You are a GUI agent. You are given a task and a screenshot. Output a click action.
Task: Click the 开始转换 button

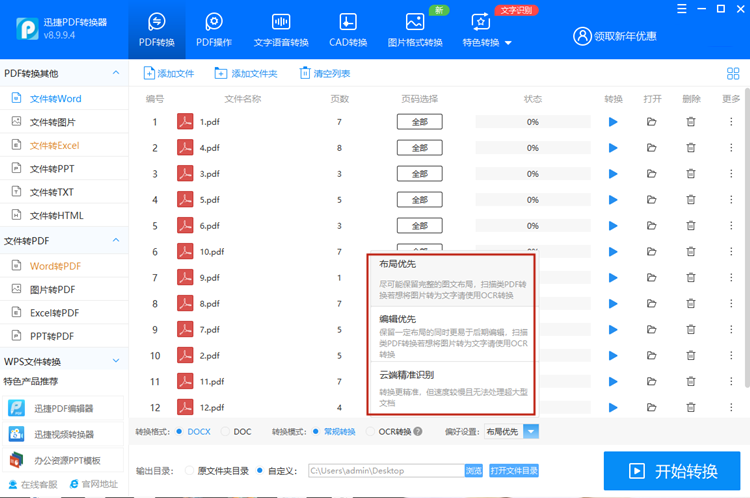coord(673,471)
